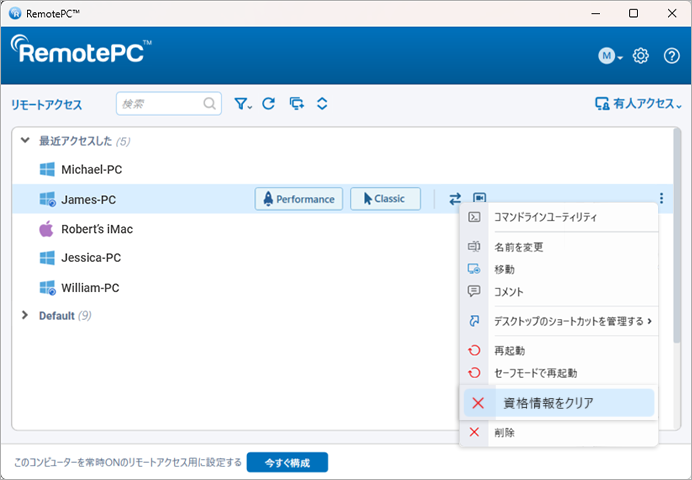Click text このコンピューターを常時ONのリモートアクセス用に設定する

click(x=128, y=462)
